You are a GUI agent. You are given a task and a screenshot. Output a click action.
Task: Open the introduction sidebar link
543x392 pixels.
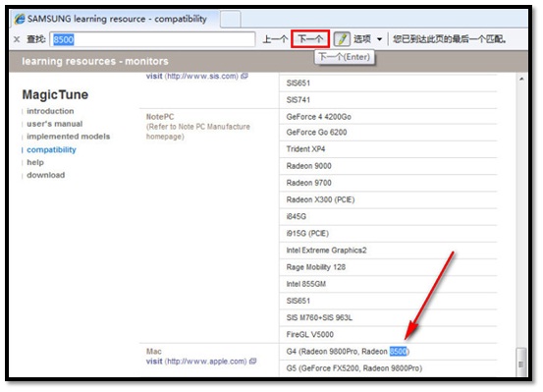click(x=50, y=111)
